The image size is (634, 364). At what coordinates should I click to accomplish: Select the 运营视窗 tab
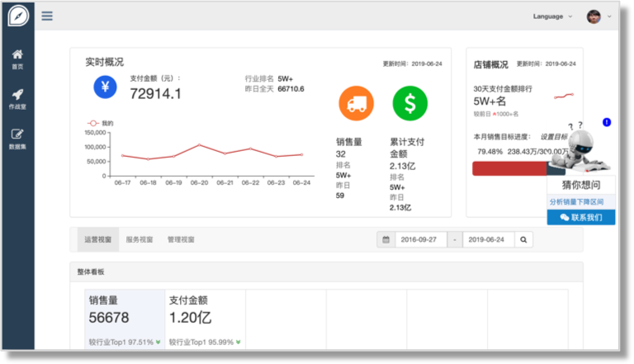pyautogui.click(x=97, y=240)
